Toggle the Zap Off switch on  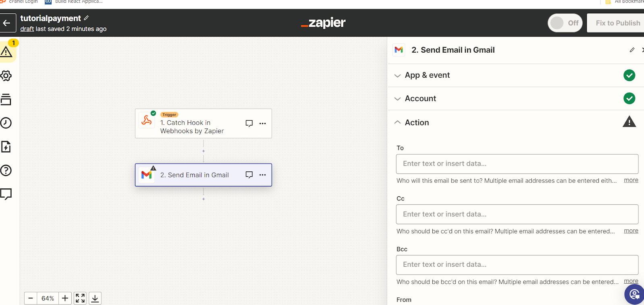coord(565,23)
